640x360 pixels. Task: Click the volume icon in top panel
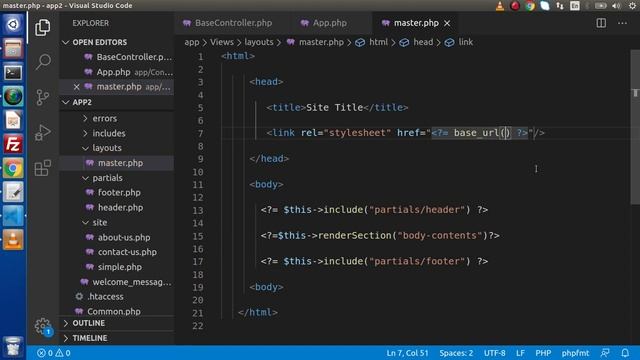click(x=616, y=6)
